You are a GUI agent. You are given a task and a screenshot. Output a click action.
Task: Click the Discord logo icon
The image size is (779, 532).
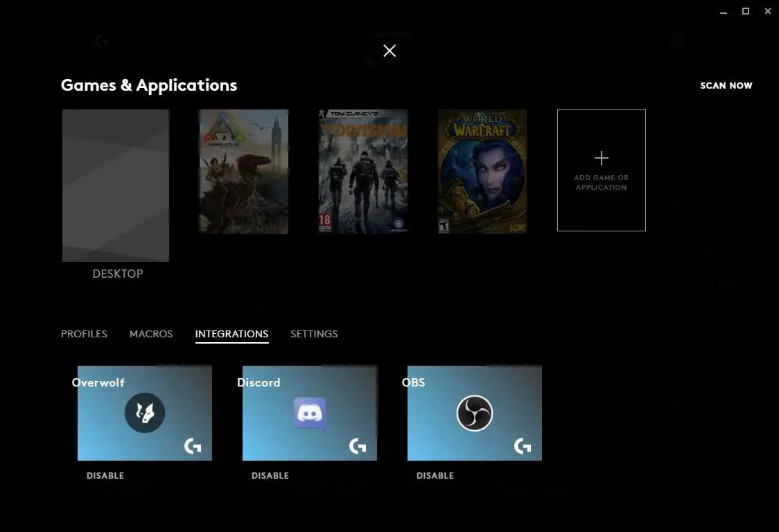[310, 413]
